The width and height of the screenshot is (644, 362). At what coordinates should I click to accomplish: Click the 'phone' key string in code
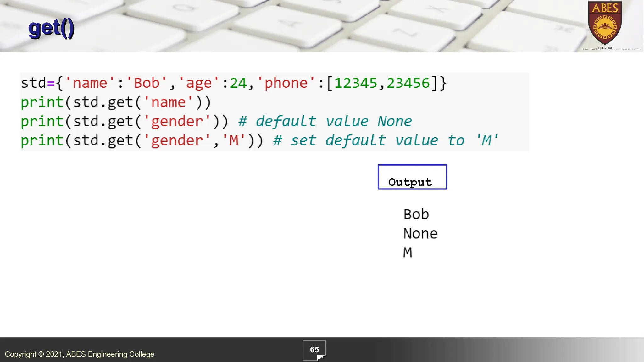(286, 83)
